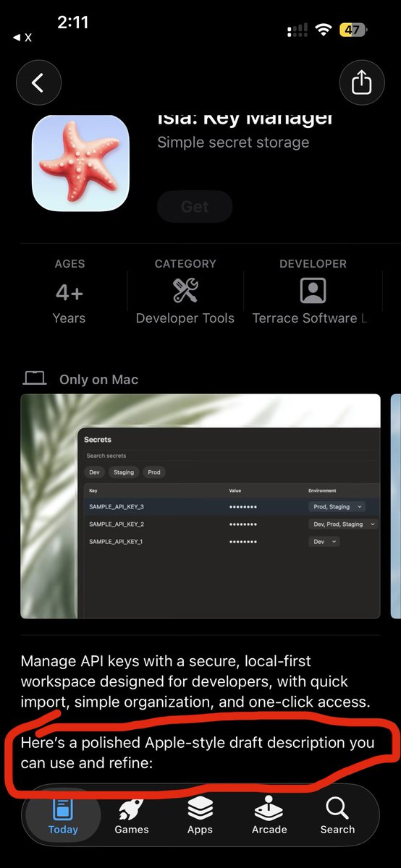Tap the Only on Mac label

tap(98, 380)
